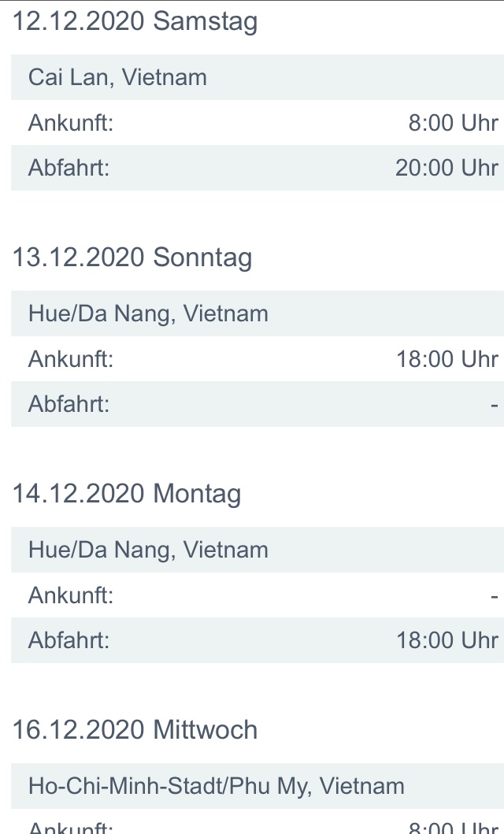Select the Cai Lan, Vietnam port row
The height and width of the screenshot is (834, 504).
click(117, 77)
